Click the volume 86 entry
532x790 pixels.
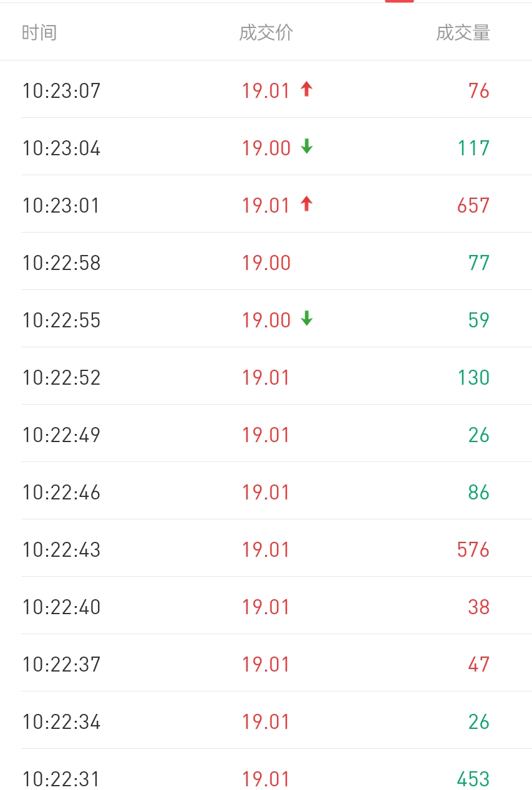click(478, 493)
